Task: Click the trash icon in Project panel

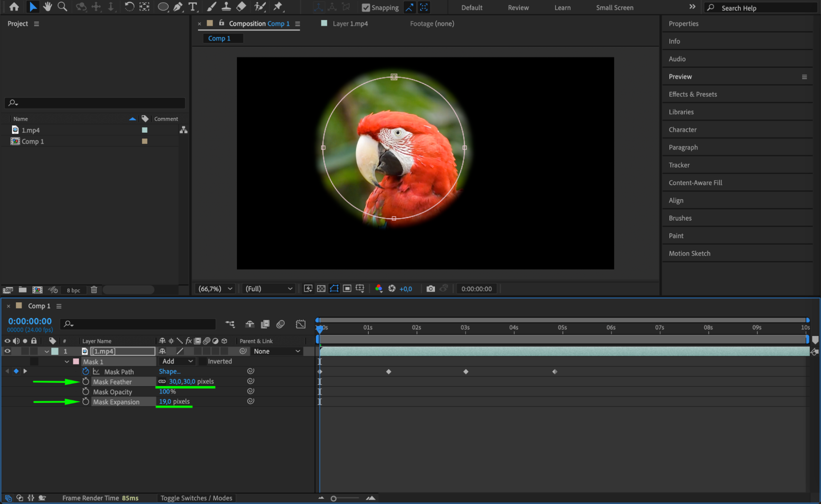Action: [94, 290]
